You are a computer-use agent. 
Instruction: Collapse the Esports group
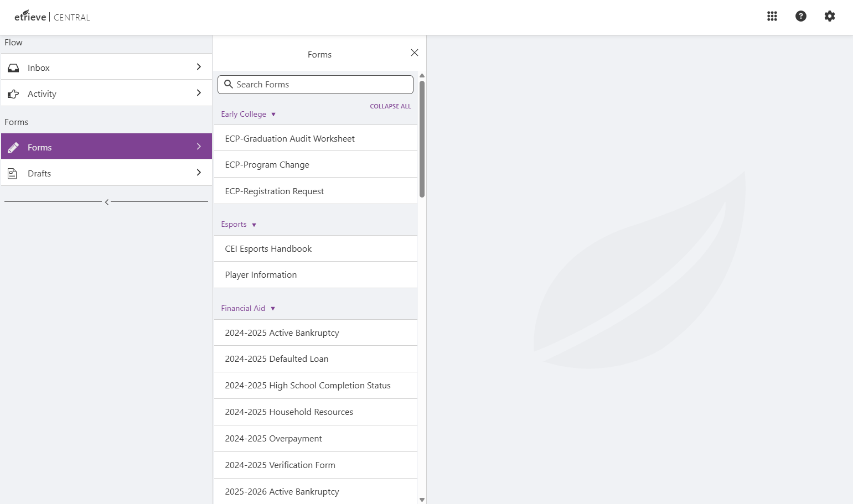click(239, 224)
